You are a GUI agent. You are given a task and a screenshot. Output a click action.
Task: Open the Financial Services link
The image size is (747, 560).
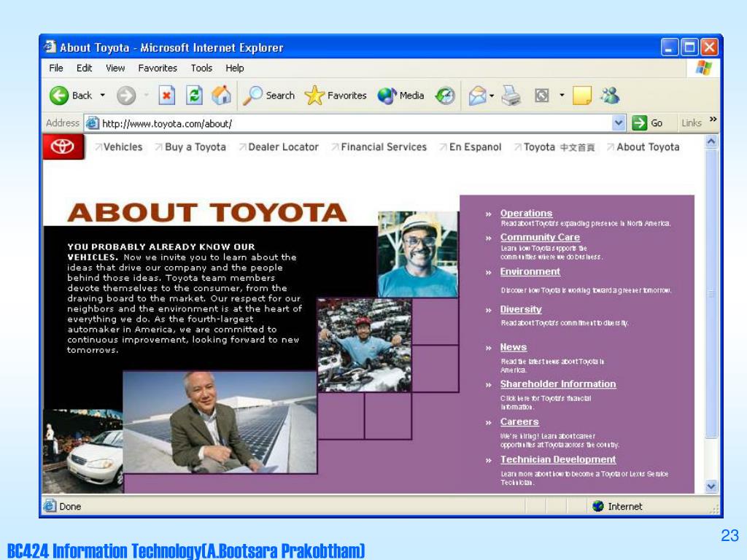pyautogui.click(x=384, y=147)
